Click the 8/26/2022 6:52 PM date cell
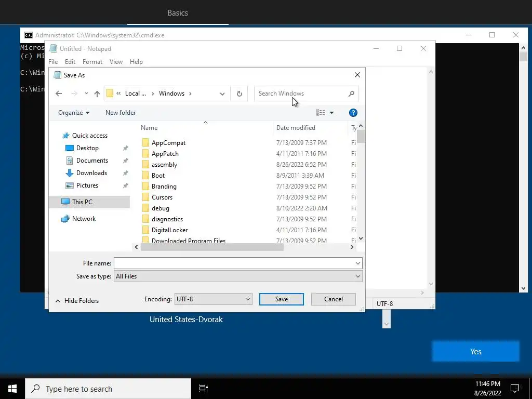The image size is (532, 399). 301,165
